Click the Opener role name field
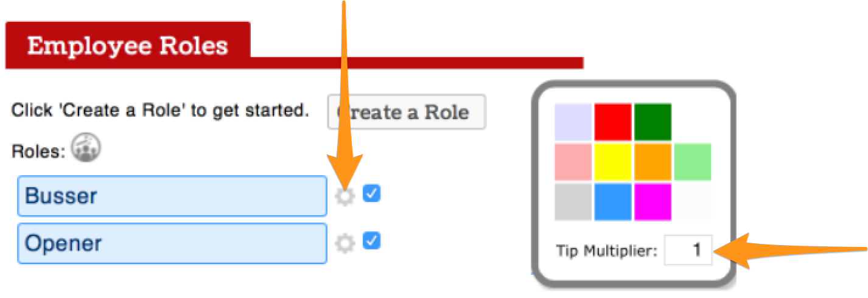 click(172, 243)
